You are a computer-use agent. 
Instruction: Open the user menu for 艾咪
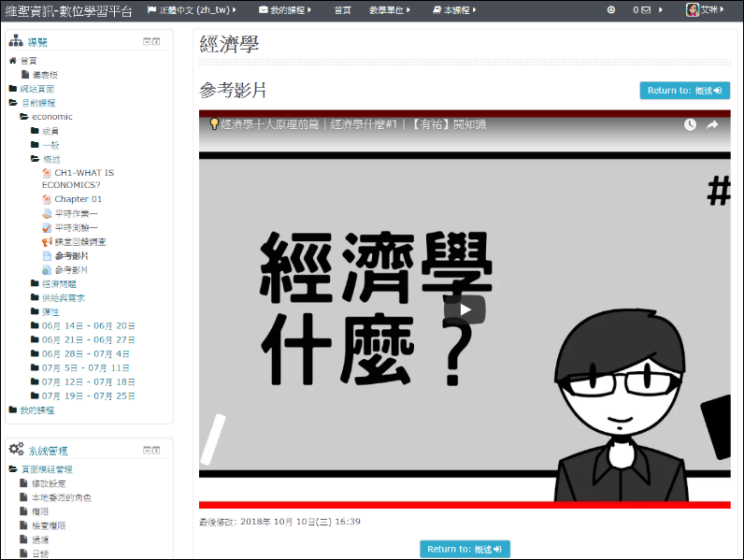tap(705, 10)
